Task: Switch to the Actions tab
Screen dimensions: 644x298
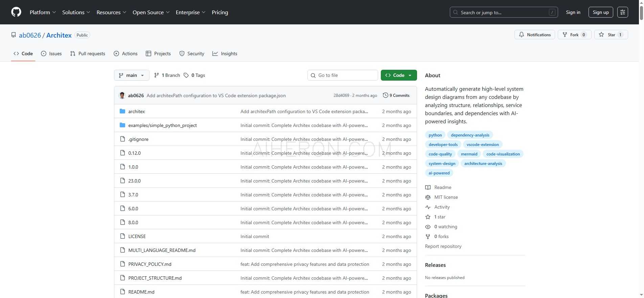Action: pyautogui.click(x=125, y=54)
